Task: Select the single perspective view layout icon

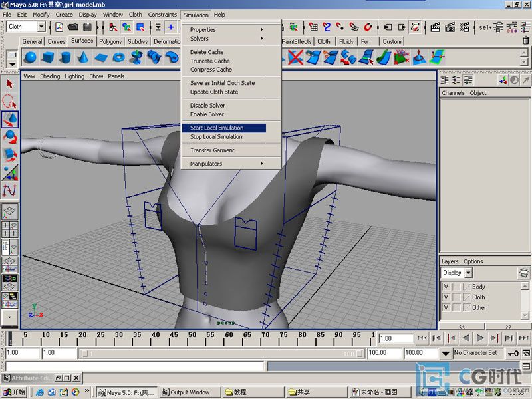Action: [9, 211]
